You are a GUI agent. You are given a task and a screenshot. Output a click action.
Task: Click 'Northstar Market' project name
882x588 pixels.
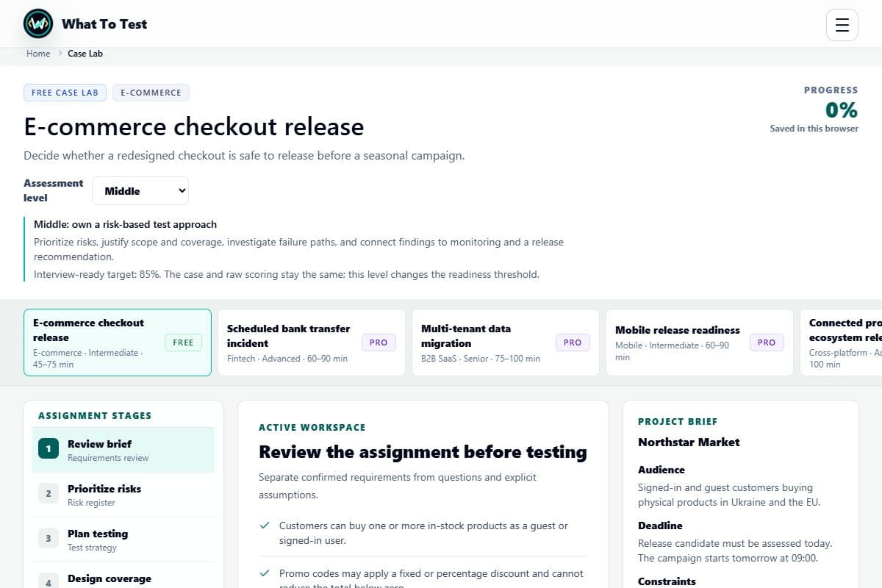click(x=689, y=442)
